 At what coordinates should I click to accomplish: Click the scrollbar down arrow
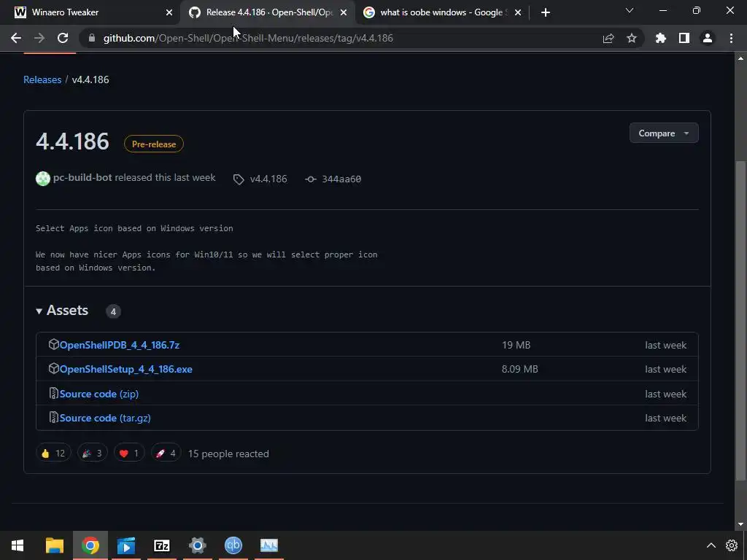740,525
